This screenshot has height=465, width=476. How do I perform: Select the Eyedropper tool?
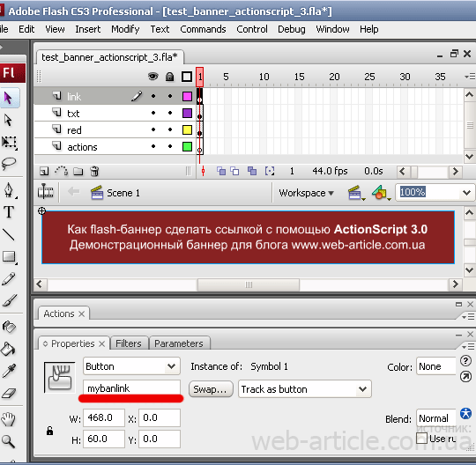(9, 371)
